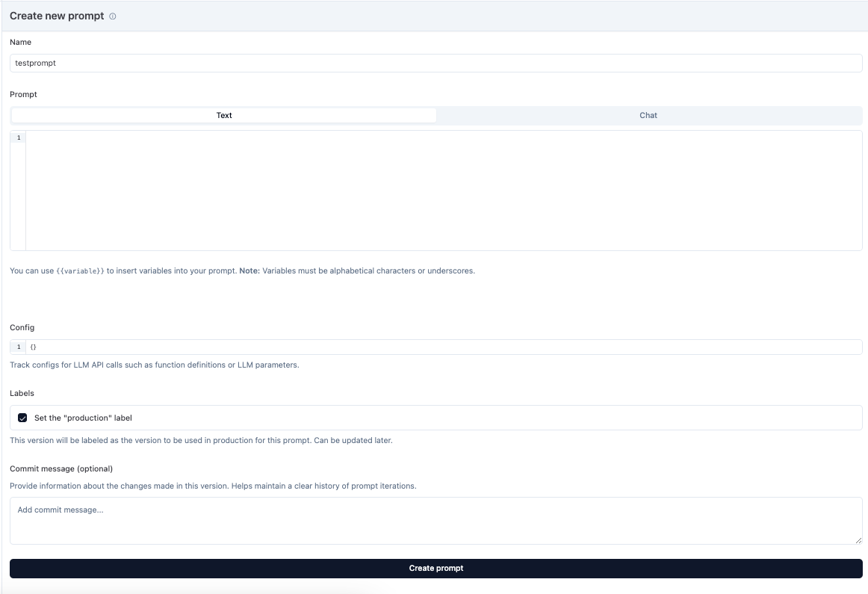Click the Config section label

coord(22,328)
